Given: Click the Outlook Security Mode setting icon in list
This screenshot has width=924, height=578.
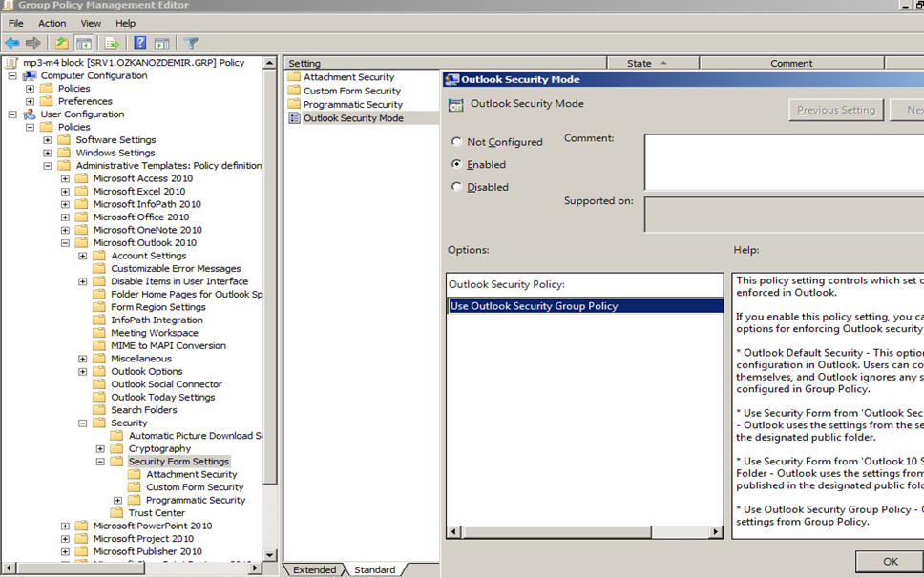Looking at the screenshot, I should point(294,118).
